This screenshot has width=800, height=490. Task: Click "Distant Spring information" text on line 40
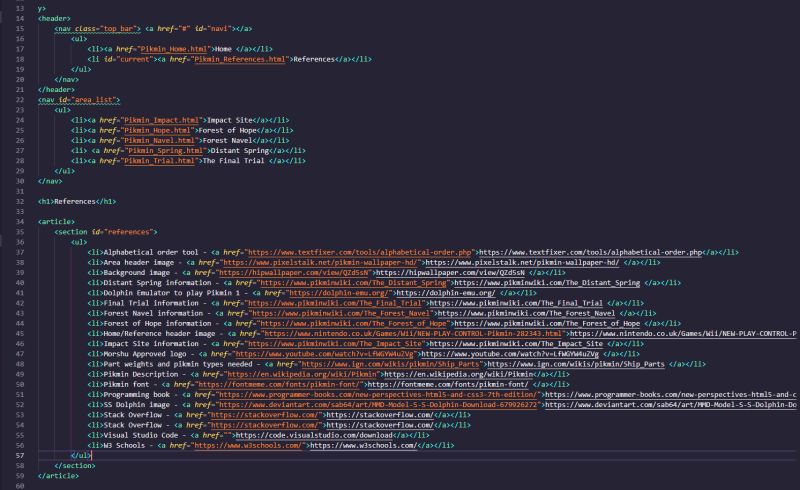[x=157, y=283]
